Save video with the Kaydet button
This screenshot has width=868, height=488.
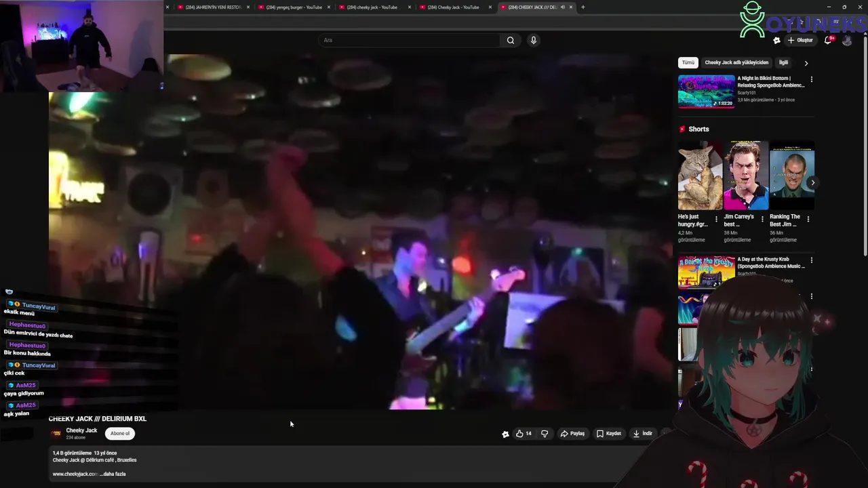[x=608, y=434]
